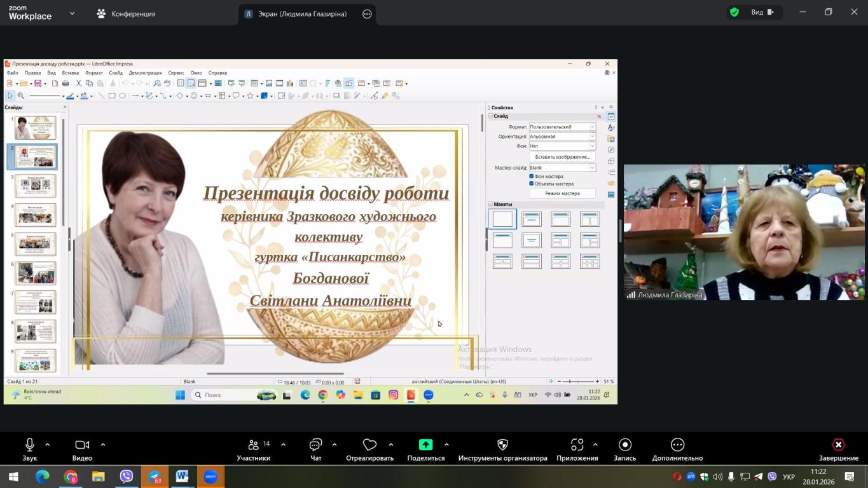
Task: Select slide 3 thumbnail in Слайды panel
Action: click(x=36, y=186)
